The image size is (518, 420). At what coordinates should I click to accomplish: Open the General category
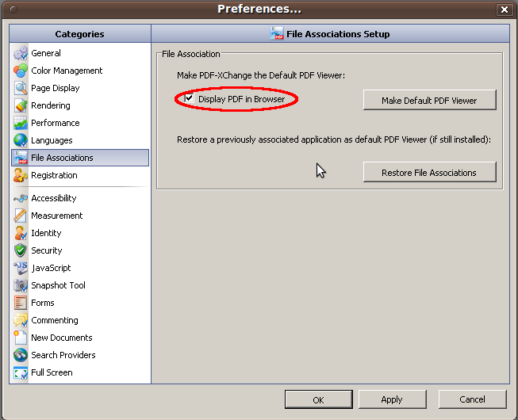coord(46,53)
